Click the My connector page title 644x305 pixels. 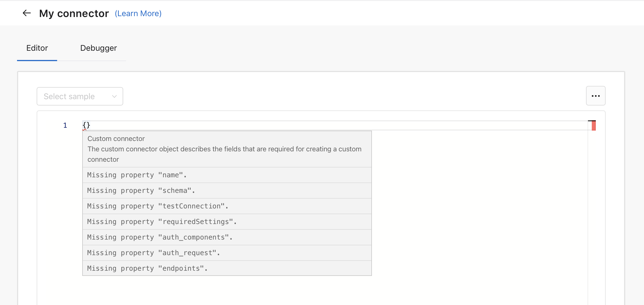[x=74, y=13]
